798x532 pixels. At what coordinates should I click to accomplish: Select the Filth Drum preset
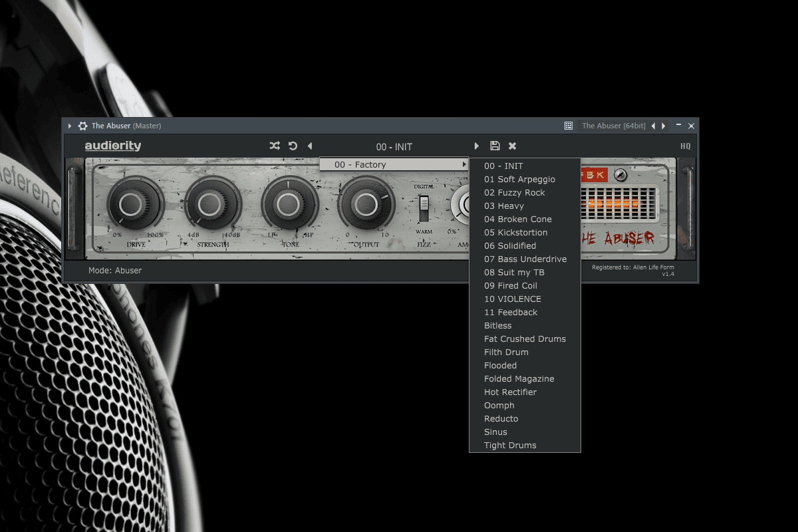525,352
